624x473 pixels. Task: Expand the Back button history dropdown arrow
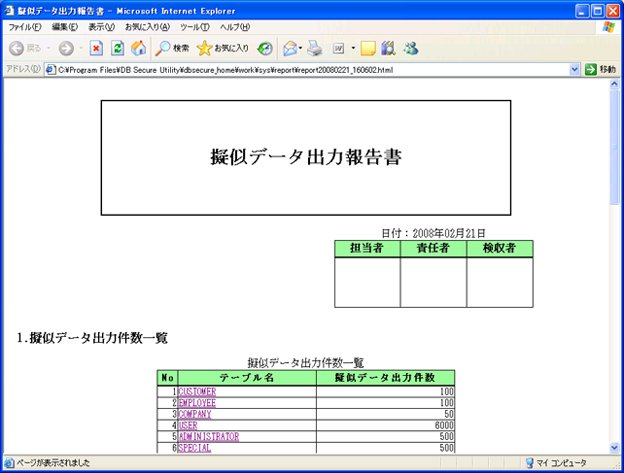[49, 49]
